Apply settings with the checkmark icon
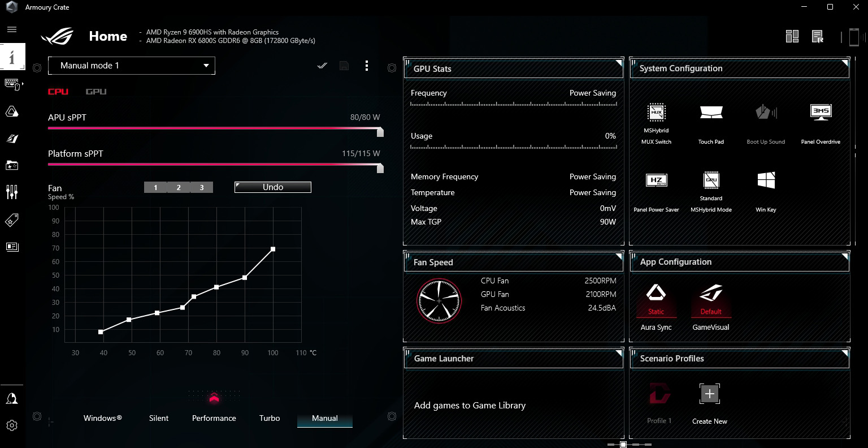This screenshot has height=448, width=868. tap(322, 66)
